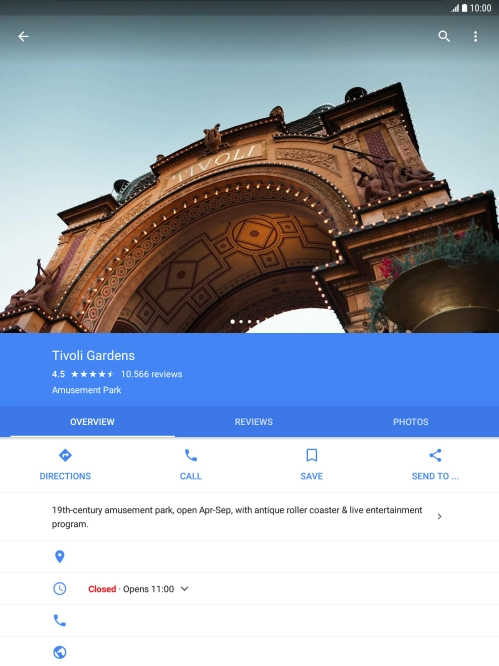Expand the amusement park description chevron
The height and width of the screenshot is (666, 499).
point(440,516)
